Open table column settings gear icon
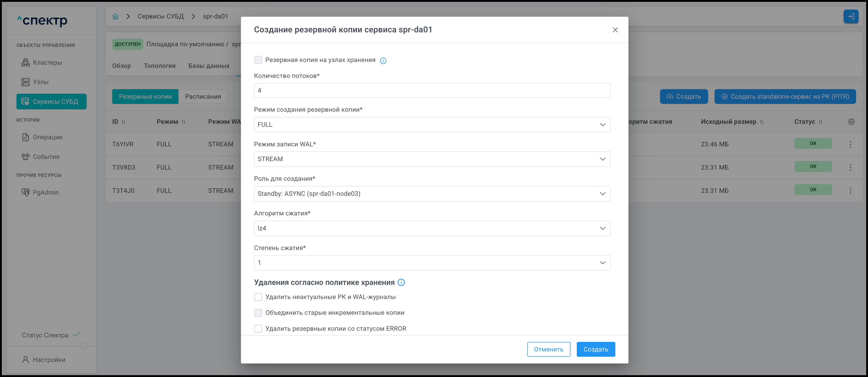This screenshot has height=377, width=868. [851, 122]
